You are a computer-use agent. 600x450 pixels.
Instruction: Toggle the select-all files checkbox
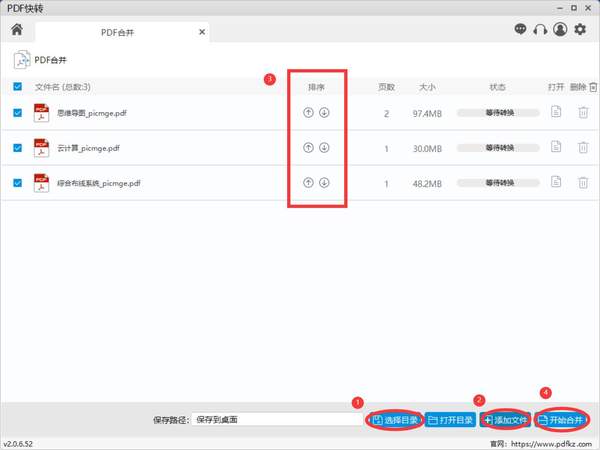pyautogui.click(x=18, y=86)
